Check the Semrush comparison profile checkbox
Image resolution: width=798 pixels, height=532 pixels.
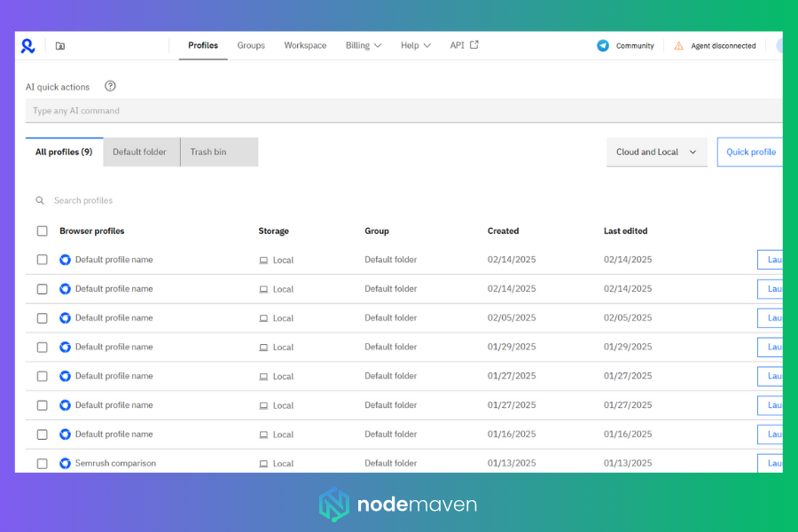pos(42,463)
